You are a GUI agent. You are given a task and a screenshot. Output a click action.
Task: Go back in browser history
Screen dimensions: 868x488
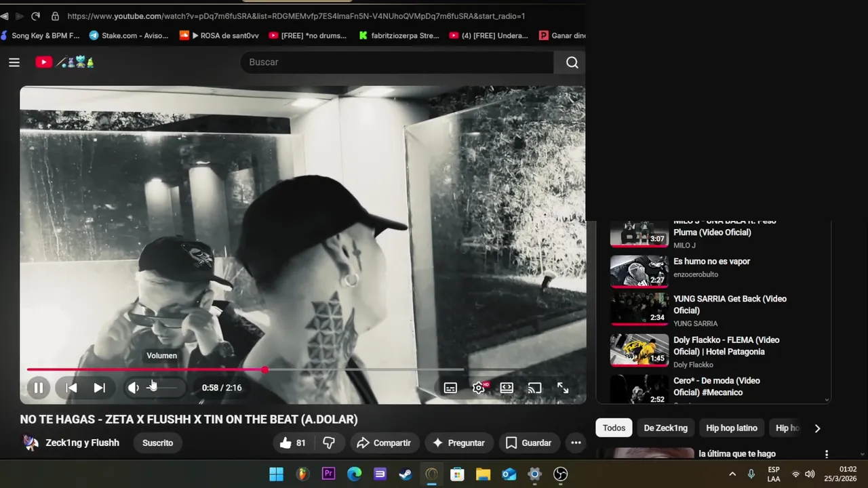click(x=4, y=16)
